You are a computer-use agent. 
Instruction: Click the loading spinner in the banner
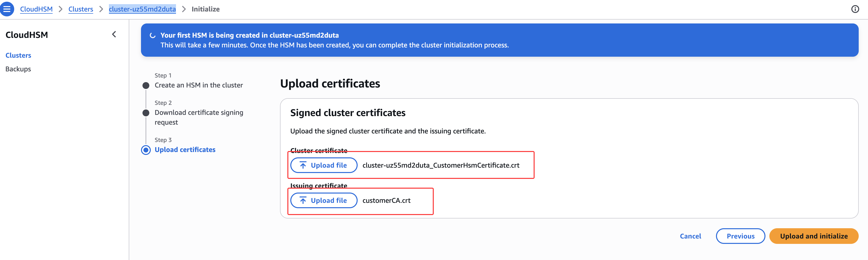click(153, 35)
